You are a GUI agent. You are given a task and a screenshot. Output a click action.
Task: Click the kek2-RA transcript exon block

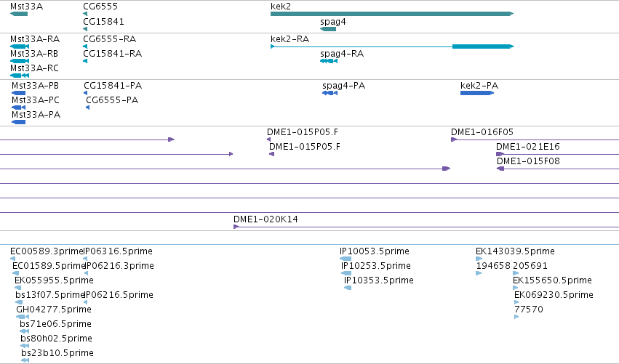tap(483, 46)
